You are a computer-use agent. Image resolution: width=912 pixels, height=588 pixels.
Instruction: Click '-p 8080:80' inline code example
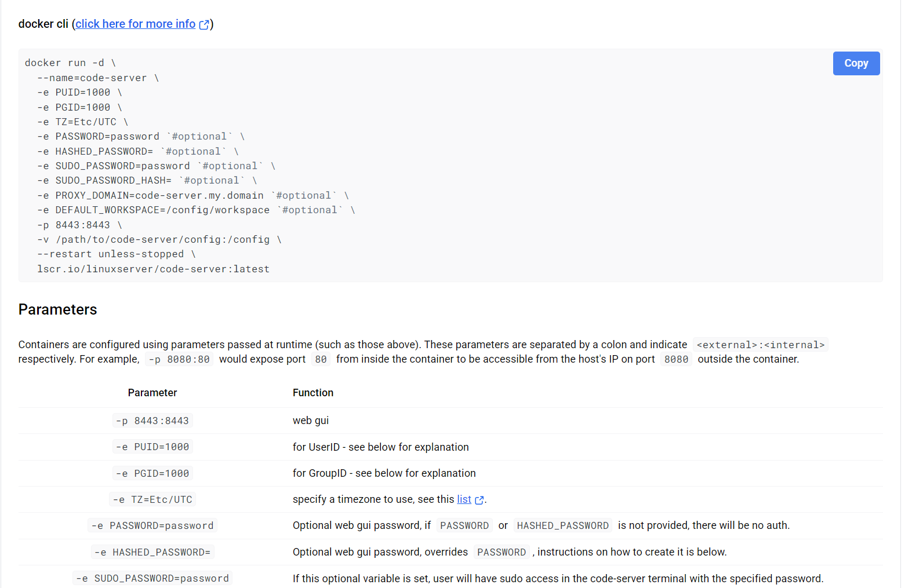179,359
